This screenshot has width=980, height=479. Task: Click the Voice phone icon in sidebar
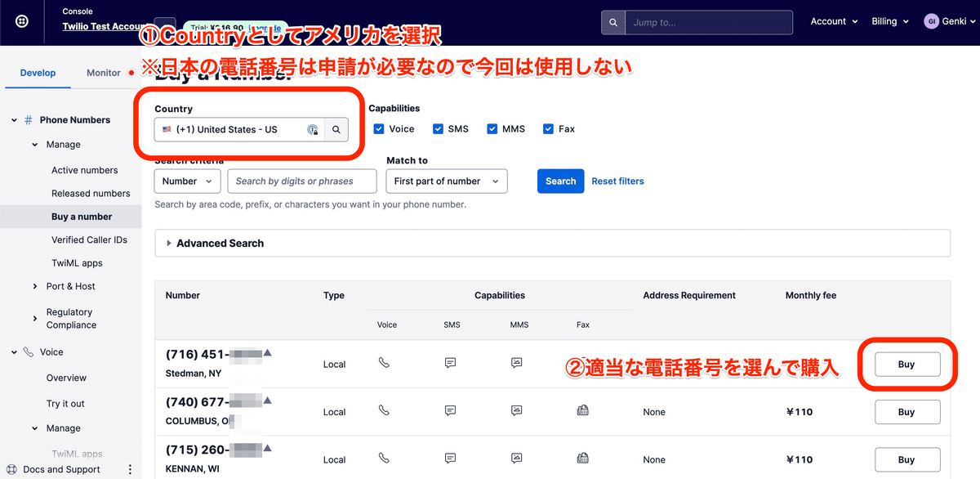(x=29, y=352)
